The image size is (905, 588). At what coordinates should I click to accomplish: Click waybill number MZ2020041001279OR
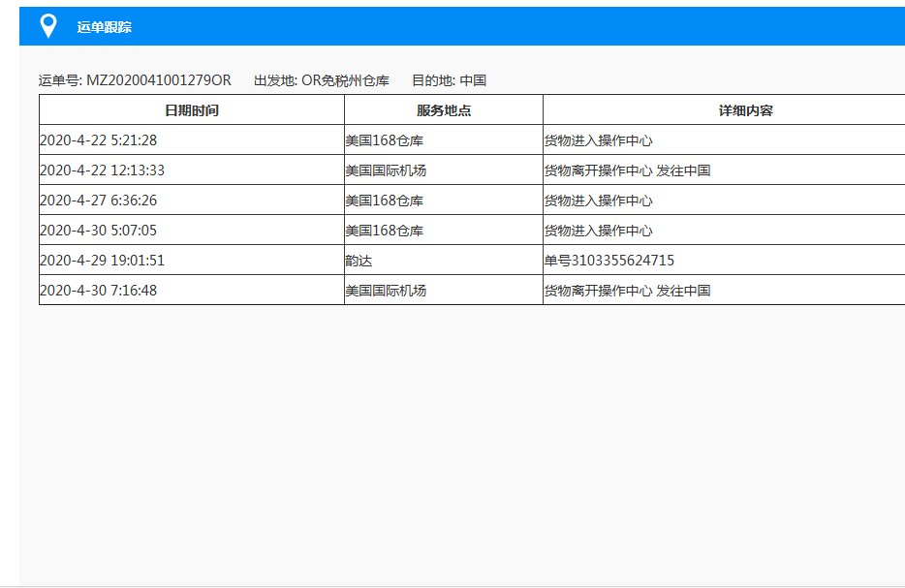coord(160,80)
